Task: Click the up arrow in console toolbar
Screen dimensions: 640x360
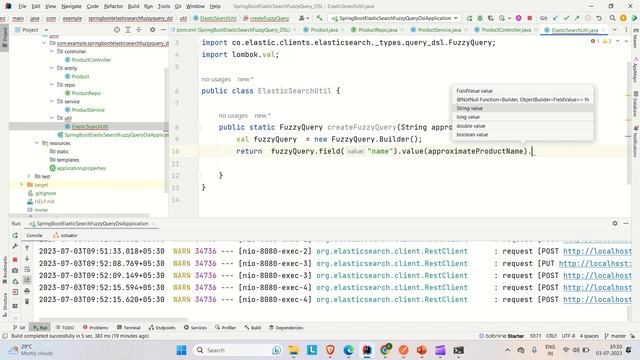Action: 27,247
